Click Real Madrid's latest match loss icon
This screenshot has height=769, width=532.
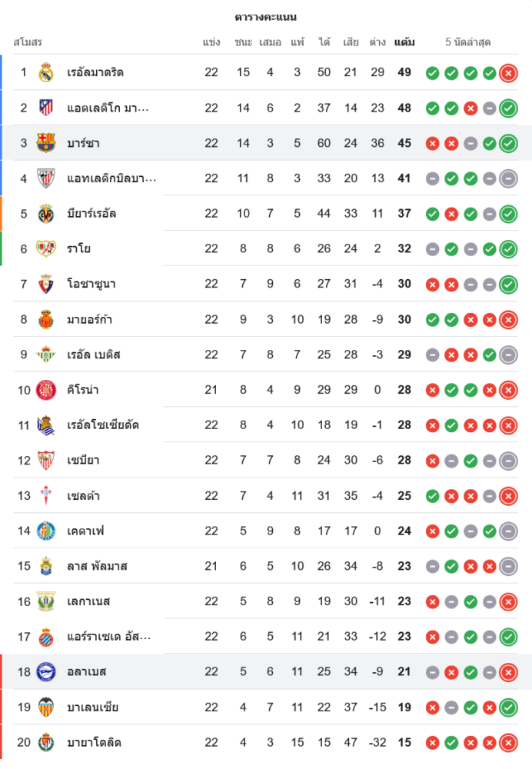point(508,73)
